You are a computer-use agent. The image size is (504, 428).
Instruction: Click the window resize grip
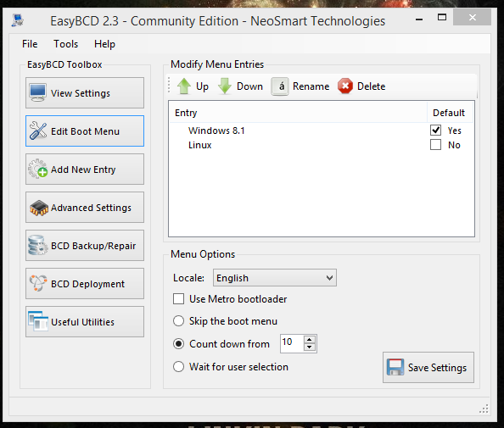pos(484,409)
